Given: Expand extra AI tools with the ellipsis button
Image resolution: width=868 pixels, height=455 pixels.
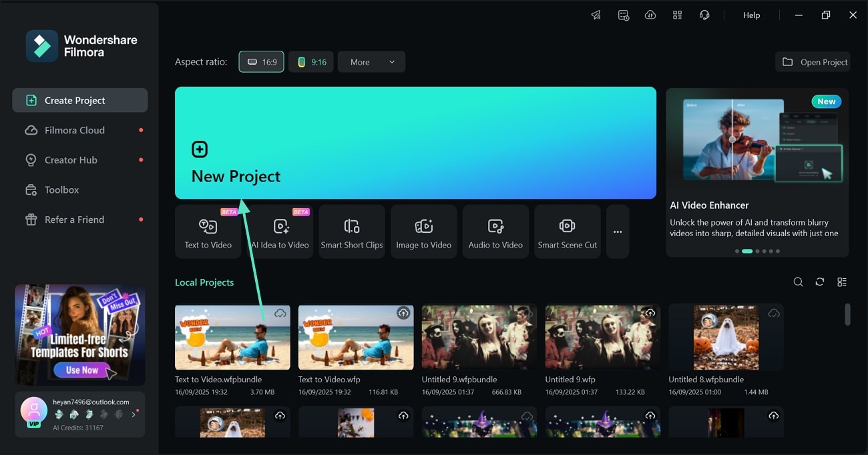Looking at the screenshot, I should pos(617,232).
